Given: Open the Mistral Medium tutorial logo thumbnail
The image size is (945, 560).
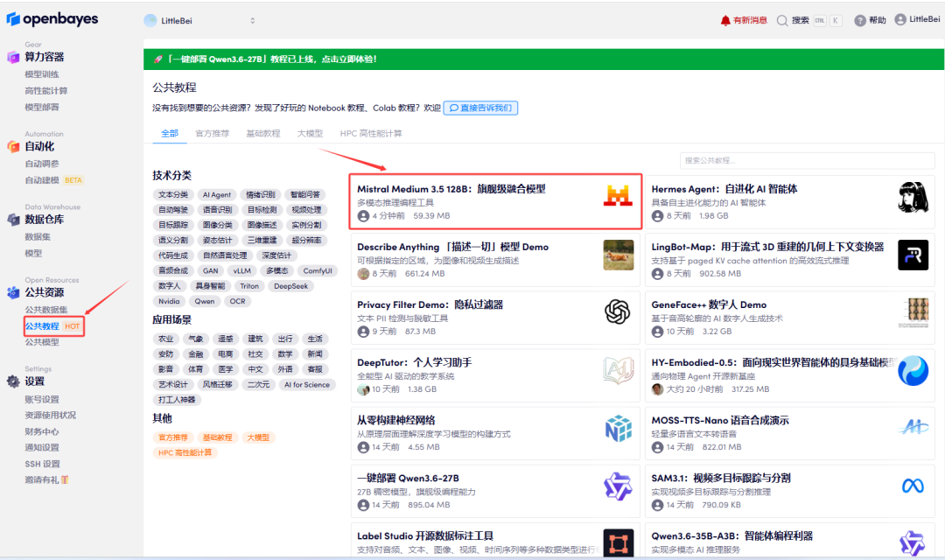Looking at the screenshot, I should (x=619, y=196).
